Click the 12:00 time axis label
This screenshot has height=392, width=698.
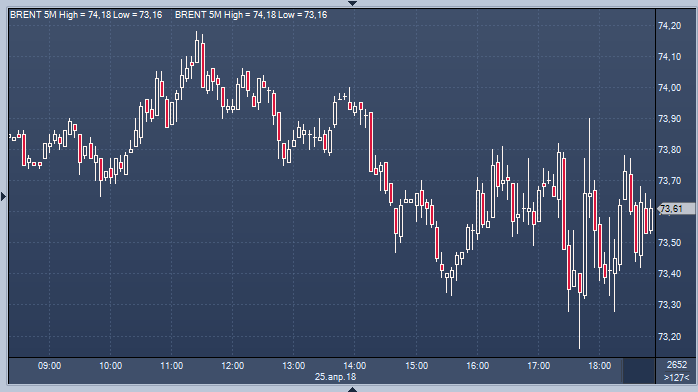[233, 366]
